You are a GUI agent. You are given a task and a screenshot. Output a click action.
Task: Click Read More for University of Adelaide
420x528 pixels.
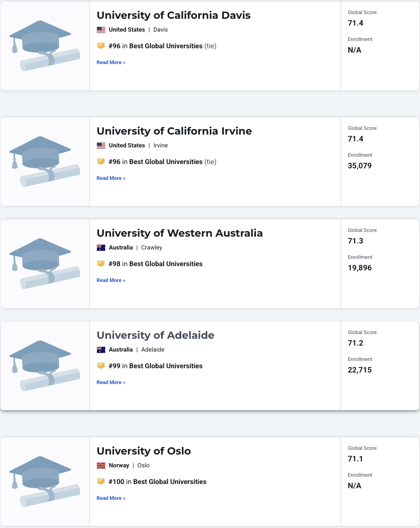[111, 382]
